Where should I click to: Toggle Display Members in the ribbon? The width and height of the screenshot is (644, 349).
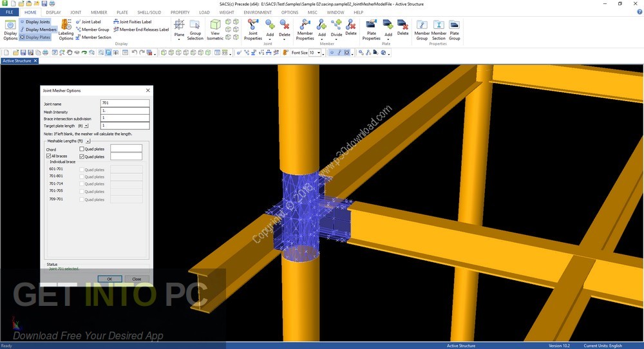(38, 30)
